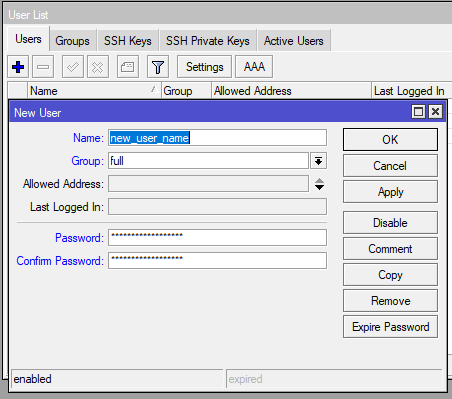Maximize the New User dialog
Screen dimensions: 452x399
click(419, 112)
